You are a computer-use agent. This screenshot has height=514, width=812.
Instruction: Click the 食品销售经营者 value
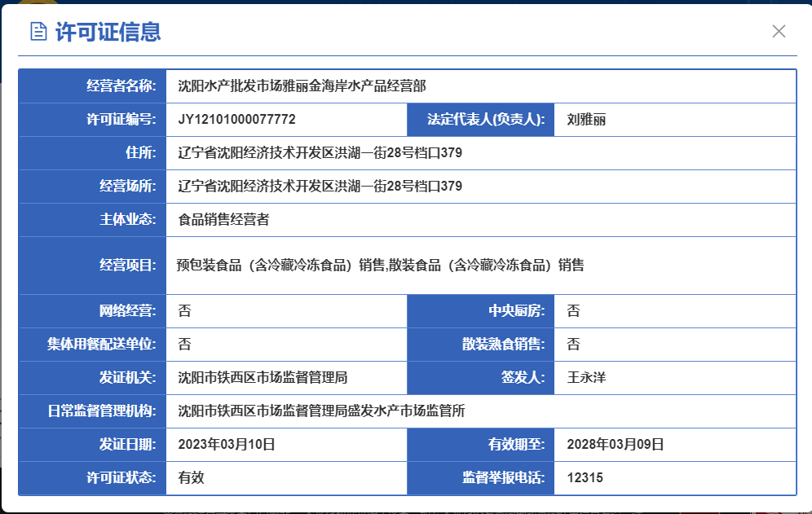[x=223, y=219]
